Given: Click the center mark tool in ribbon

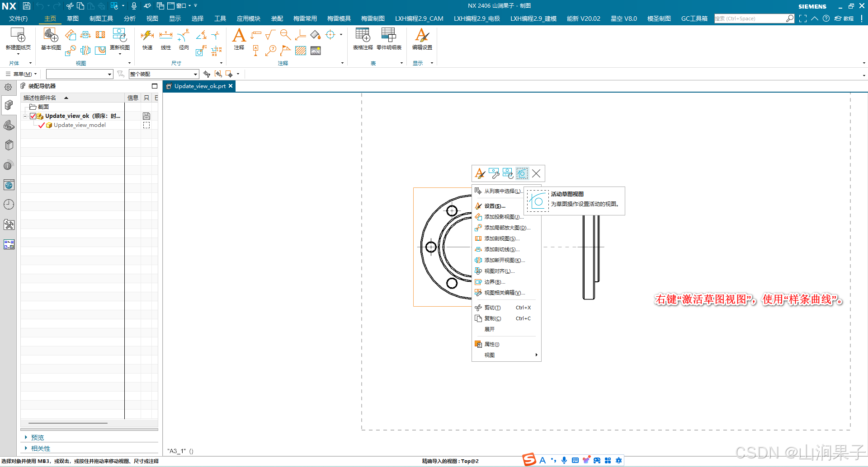Looking at the screenshot, I should [330, 35].
